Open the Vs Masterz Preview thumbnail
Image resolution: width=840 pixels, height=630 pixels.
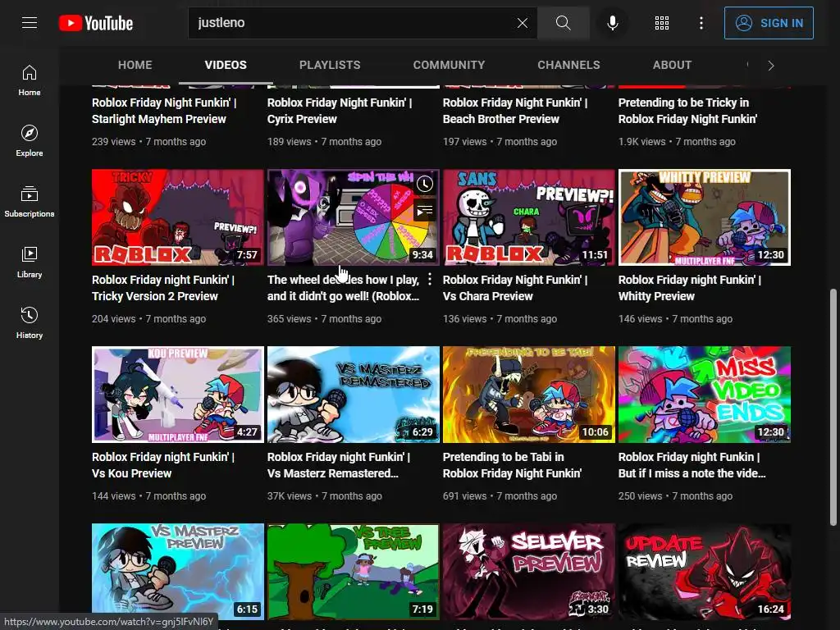[x=178, y=572]
